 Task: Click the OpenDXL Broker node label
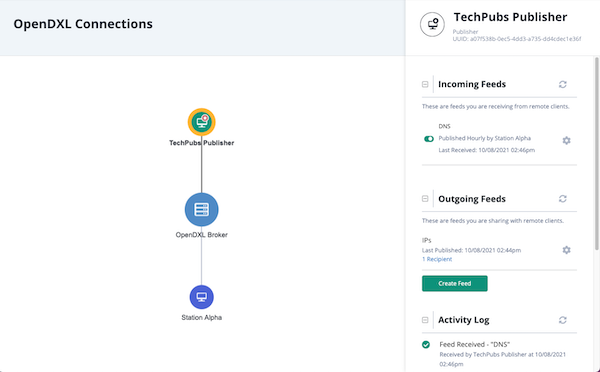(202, 235)
